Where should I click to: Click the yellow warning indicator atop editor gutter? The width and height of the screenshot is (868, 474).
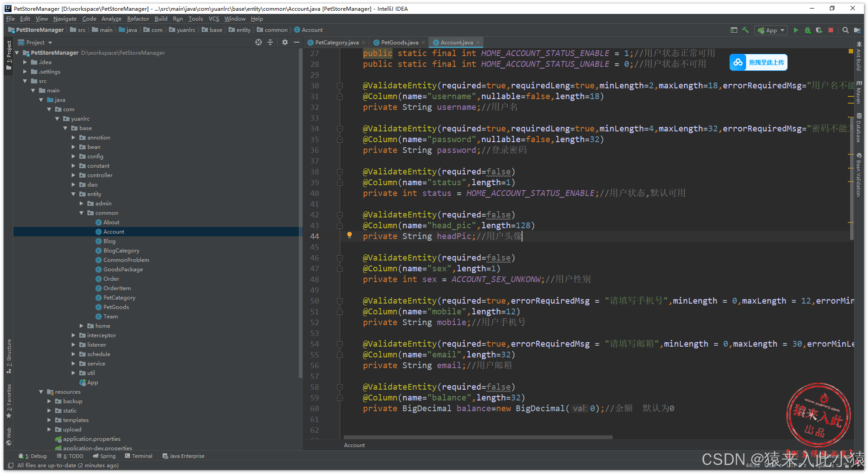click(x=851, y=52)
